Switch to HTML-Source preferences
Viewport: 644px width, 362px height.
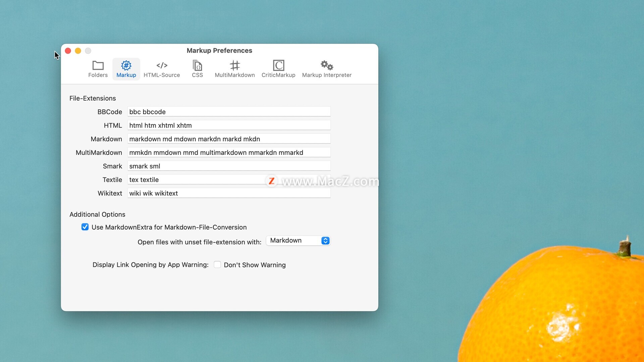(x=162, y=69)
